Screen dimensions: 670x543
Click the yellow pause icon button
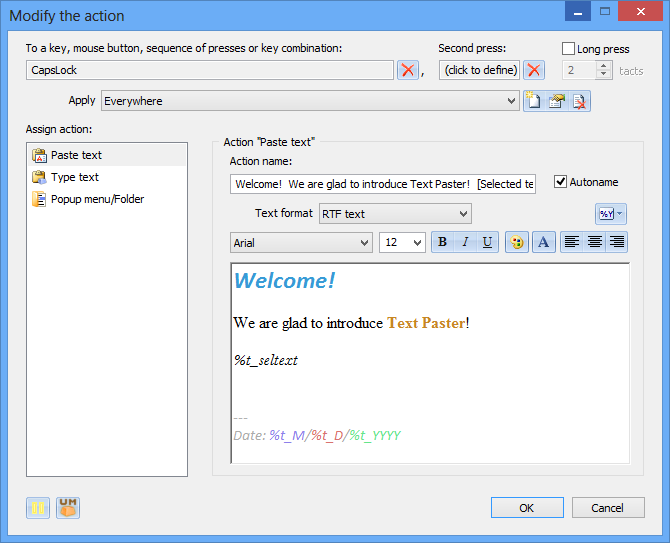click(38, 508)
